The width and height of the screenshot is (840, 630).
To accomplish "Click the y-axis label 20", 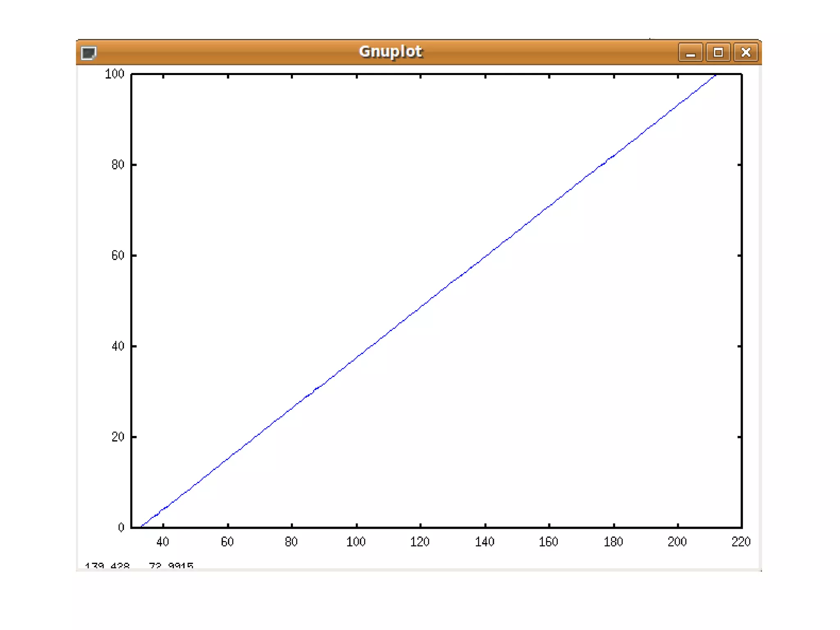I will click(x=118, y=437).
